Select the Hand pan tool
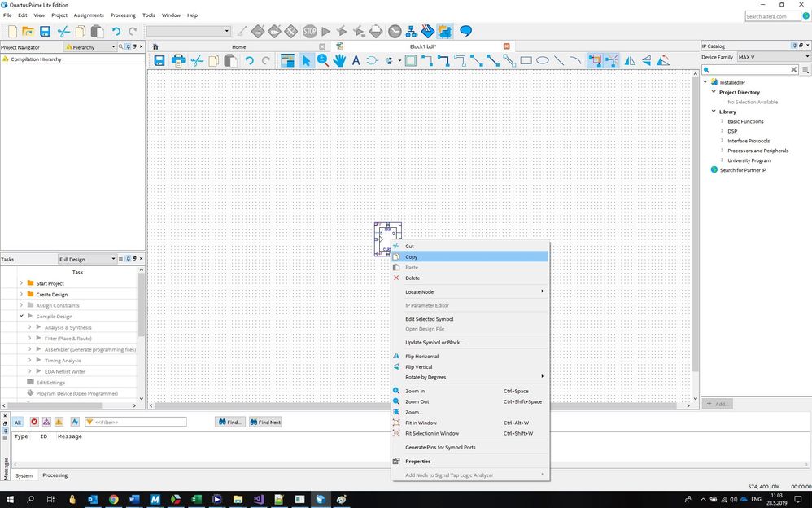Viewport: 812px width, 508px height. point(338,60)
